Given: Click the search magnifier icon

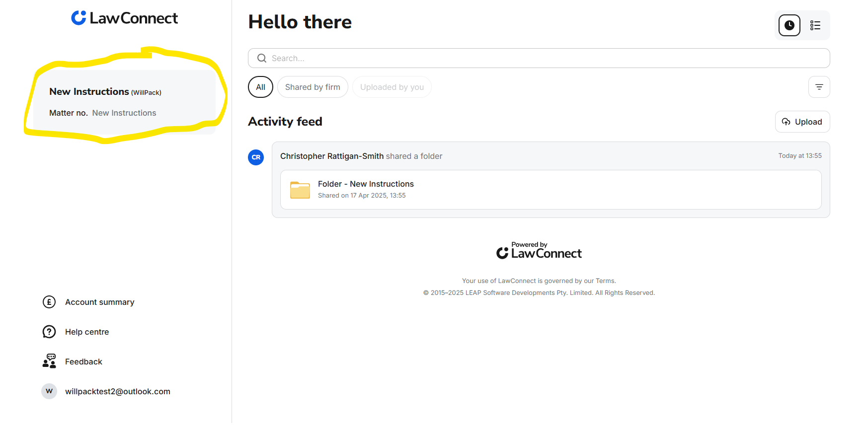Looking at the screenshot, I should tap(262, 58).
